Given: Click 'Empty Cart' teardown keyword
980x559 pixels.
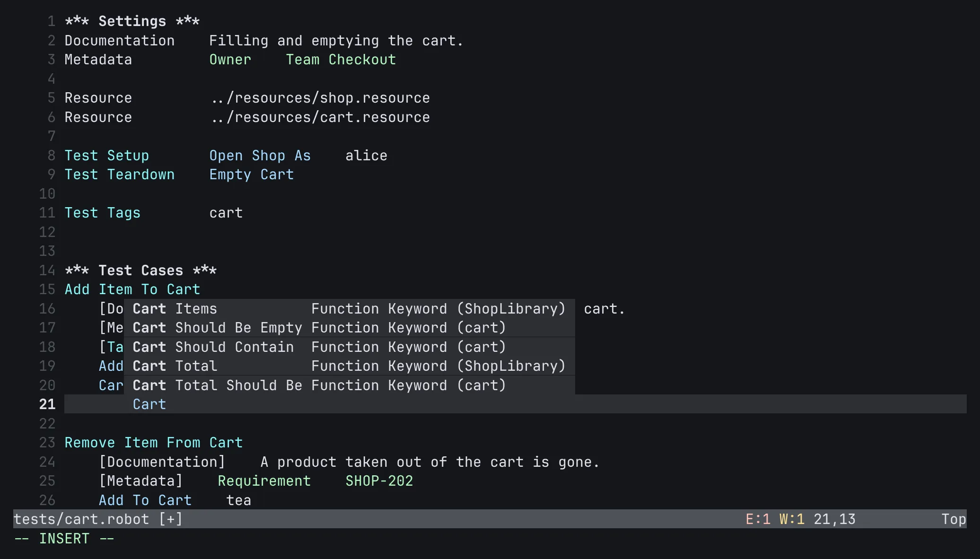Looking at the screenshot, I should (x=252, y=175).
